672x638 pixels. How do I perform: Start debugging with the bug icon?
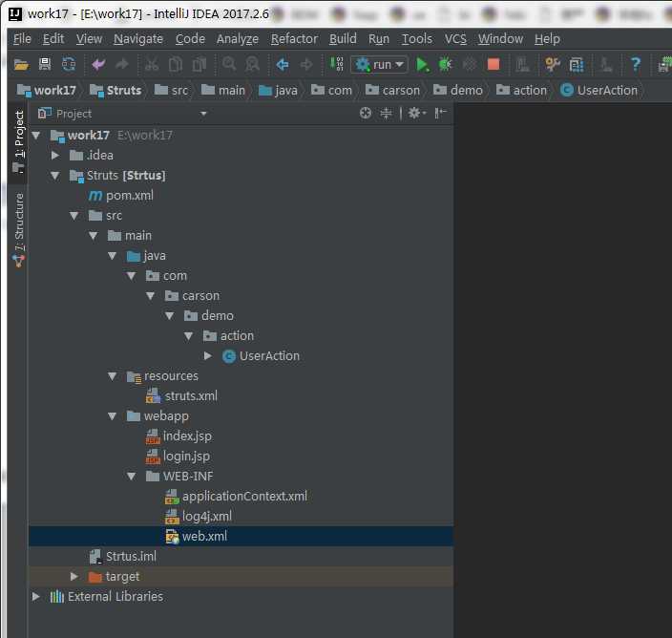pos(445,64)
